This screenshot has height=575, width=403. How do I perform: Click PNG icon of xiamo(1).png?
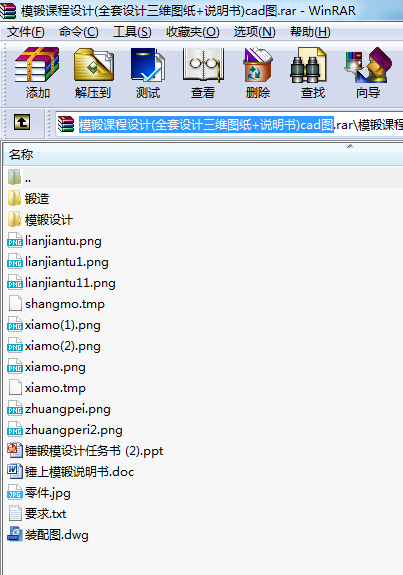[15, 325]
